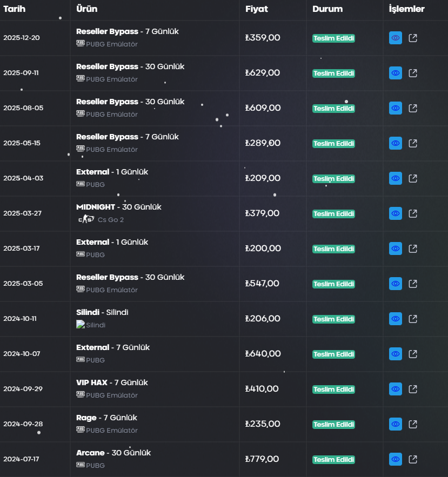Click the price ₺629,00
448x477 pixels.
coord(263,73)
